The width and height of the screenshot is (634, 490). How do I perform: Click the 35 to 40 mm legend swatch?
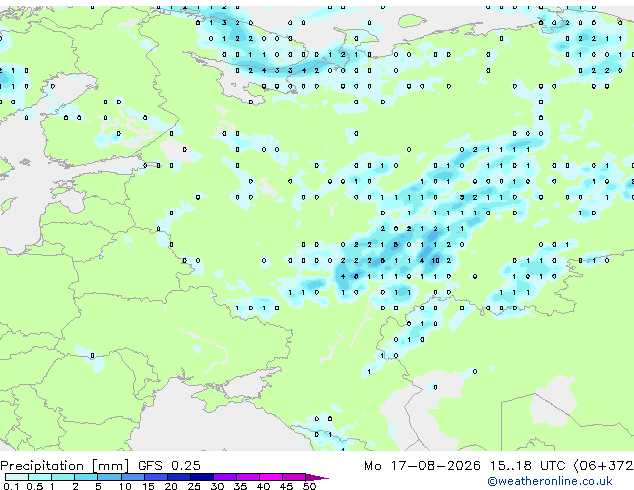coord(247,477)
